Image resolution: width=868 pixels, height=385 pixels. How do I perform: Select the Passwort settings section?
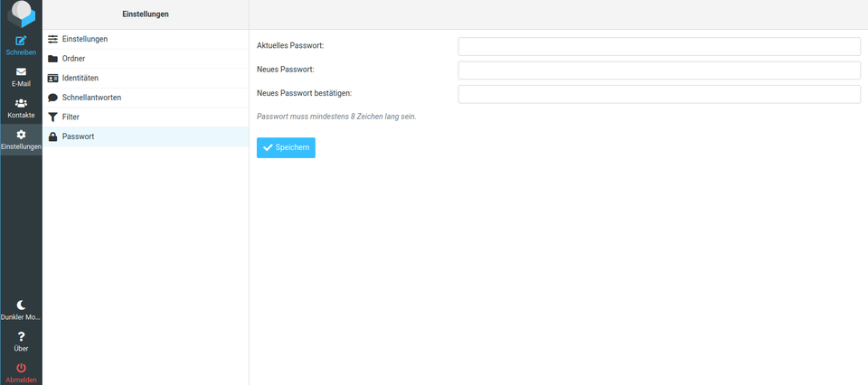(146, 136)
